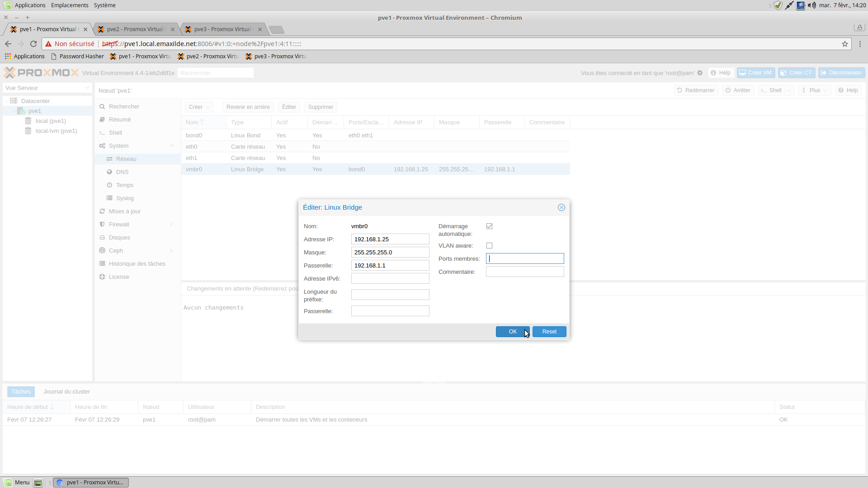Expand the Ceph submenu arrow
Image resolution: width=868 pixels, height=488 pixels.
[x=172, y=251]
